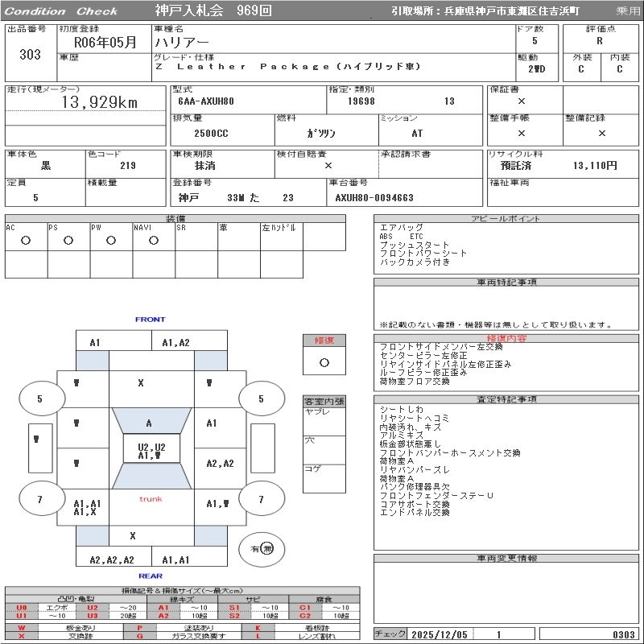644x644 pixels.
Task: Click the front-left tire circle marked 5
Action: pos(40,398)
